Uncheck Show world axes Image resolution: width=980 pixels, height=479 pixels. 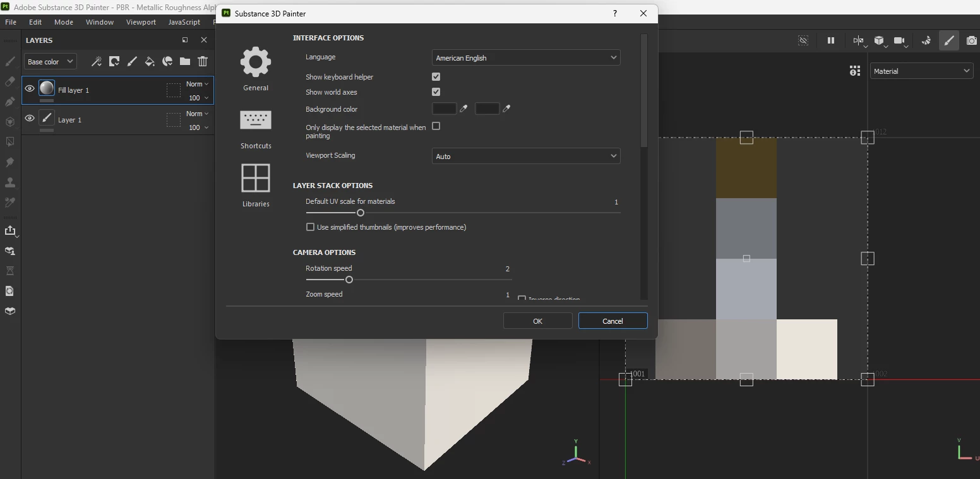(x=436, y=92)
